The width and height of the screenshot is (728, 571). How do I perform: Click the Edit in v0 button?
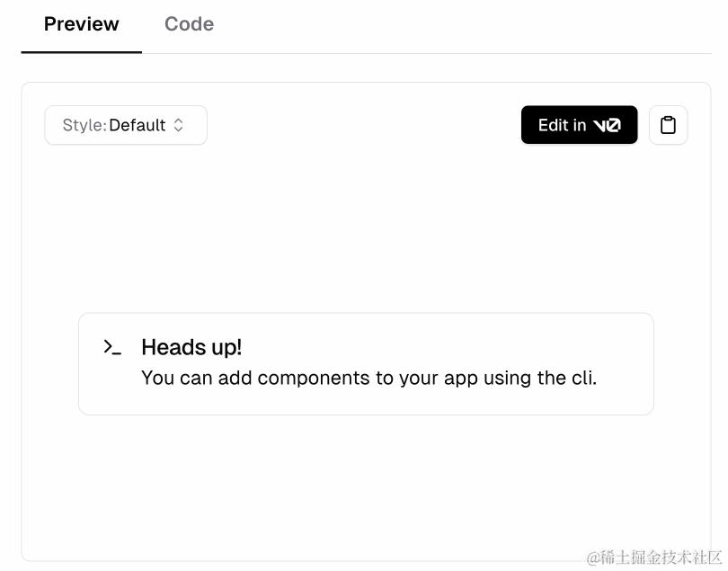click(579, 125)
